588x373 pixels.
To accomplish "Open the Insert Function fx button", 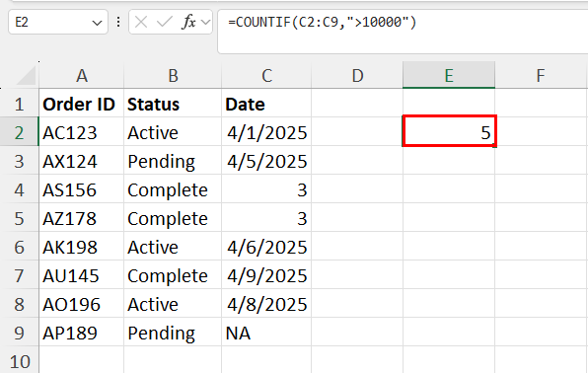I will click(188, 22).
